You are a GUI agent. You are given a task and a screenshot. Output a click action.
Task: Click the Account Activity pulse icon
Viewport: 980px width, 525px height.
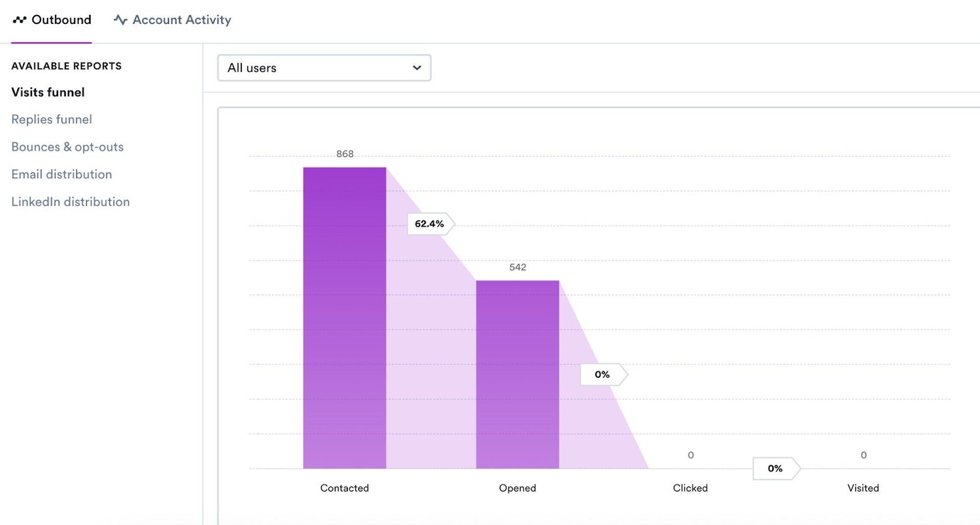coord(119,19)
